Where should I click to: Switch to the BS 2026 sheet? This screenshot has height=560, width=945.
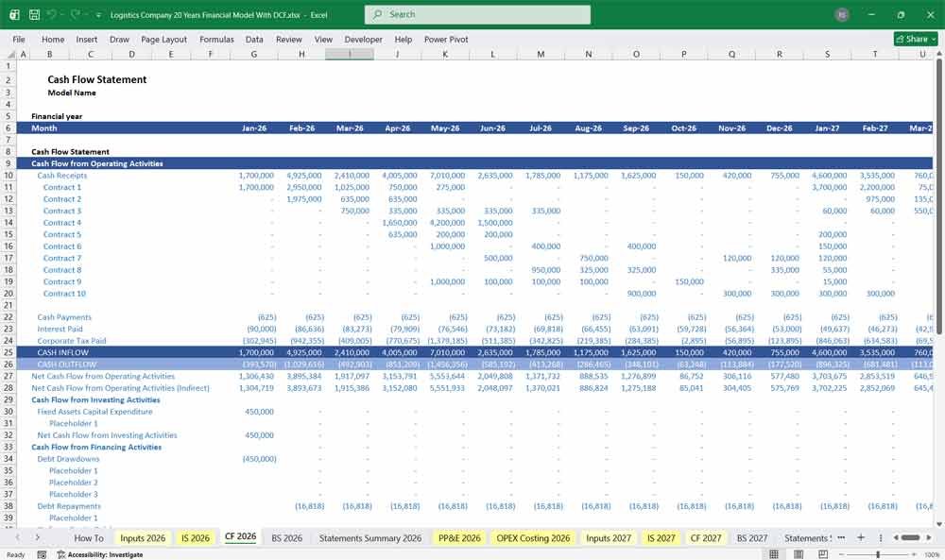(287, 537)
